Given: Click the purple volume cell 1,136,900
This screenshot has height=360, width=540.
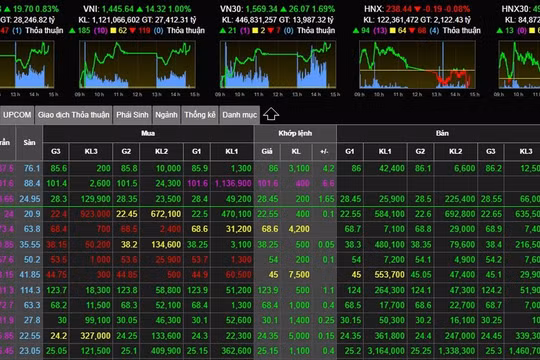Looking at the screenshot, I should coord(233,184).
